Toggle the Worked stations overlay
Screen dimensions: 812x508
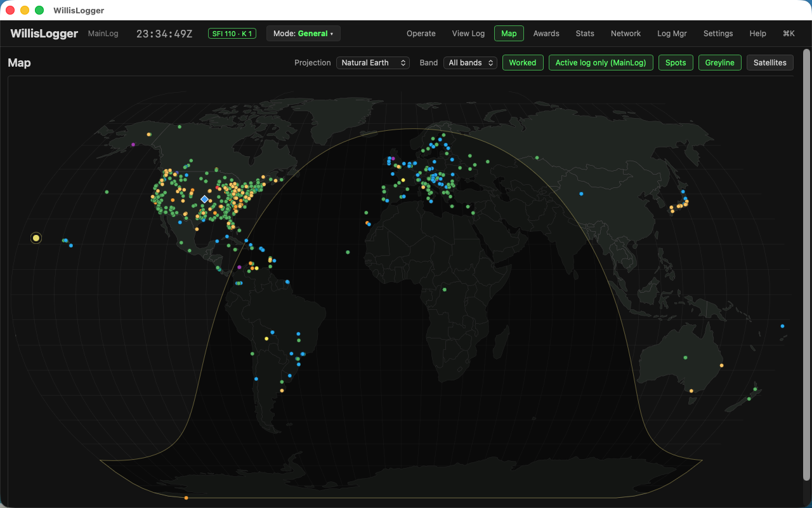click(523, 63)
